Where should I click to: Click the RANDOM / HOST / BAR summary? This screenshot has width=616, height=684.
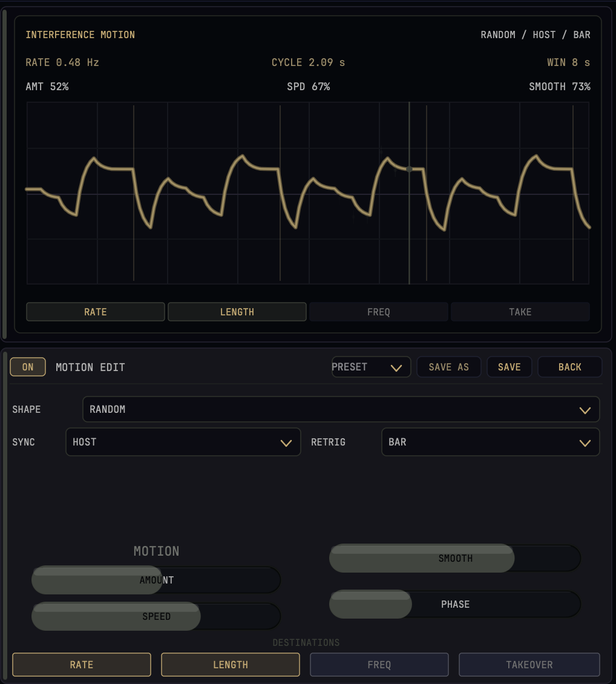point(536,35)
